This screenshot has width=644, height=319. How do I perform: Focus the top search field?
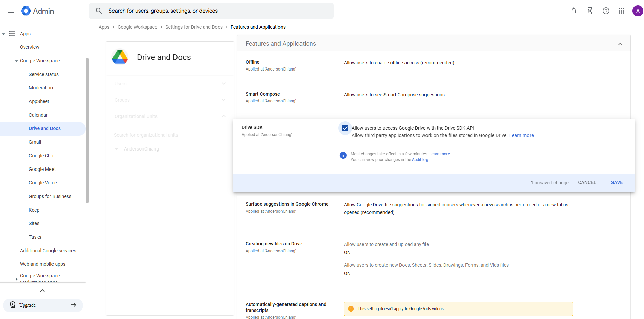coord(211,11)
